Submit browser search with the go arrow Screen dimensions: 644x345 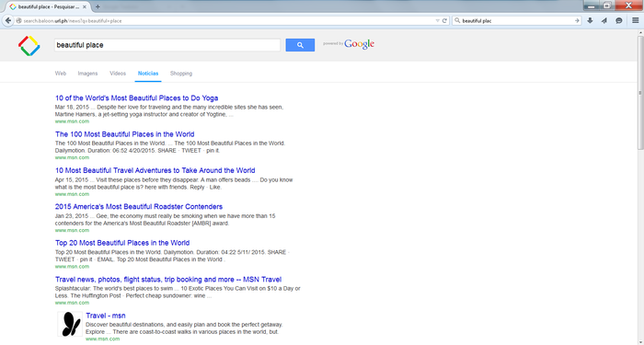point(577,20)
